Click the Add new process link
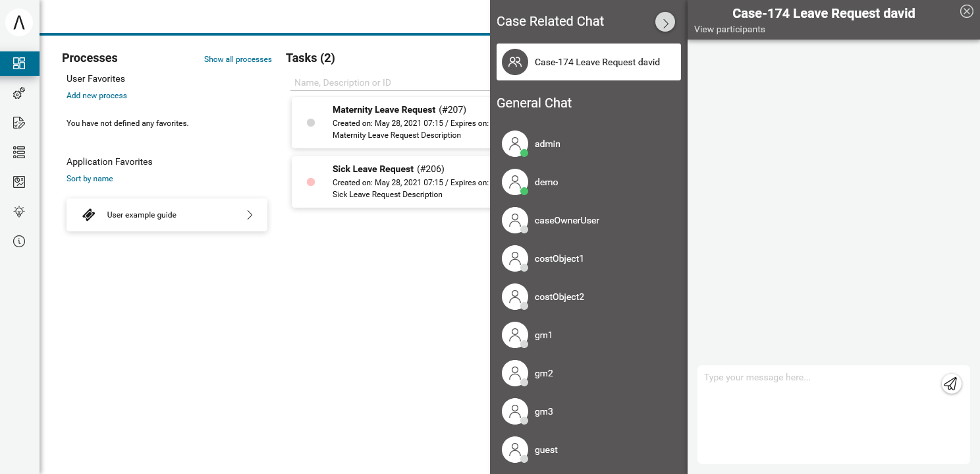The height and width of the screenshot is (474, 980). [97, 96]
